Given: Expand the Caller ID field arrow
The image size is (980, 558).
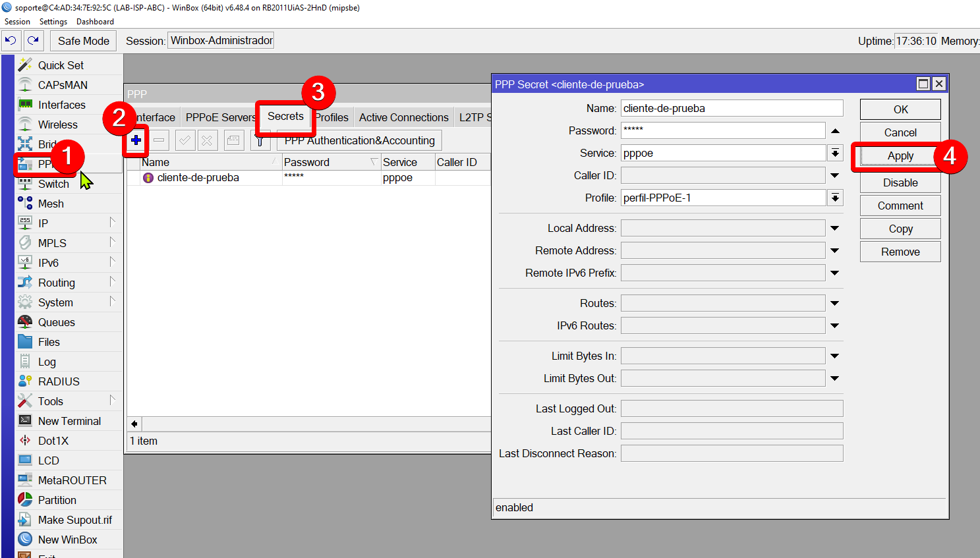Looking at the screenshot, I should (835, 175).
